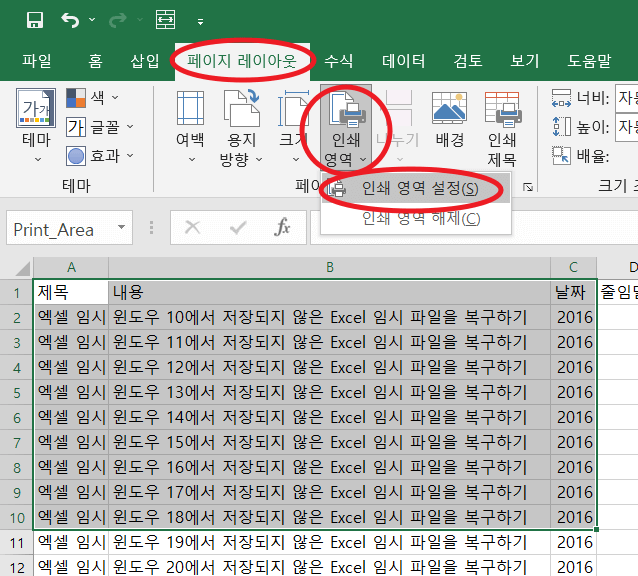Switch to the 보기 tab
Viewport: 638px width, 576px height.
[525, 61]
